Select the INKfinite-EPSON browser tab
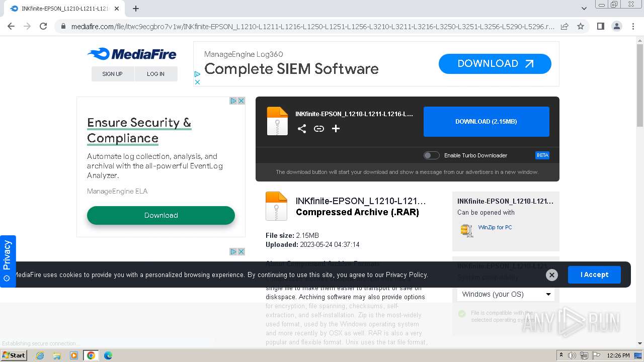This screenshot has height=362, width=644. click(65, 9)
